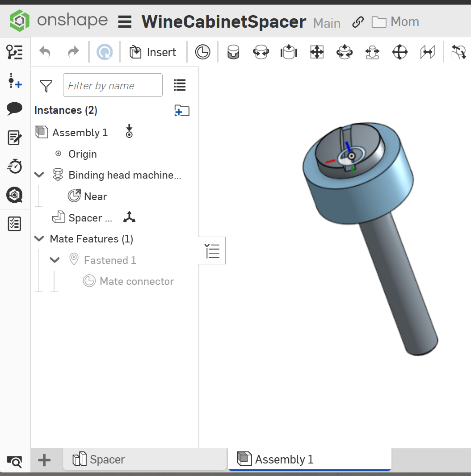Select the Planar mate tool
Screen dimensions: 471x476
317,52
